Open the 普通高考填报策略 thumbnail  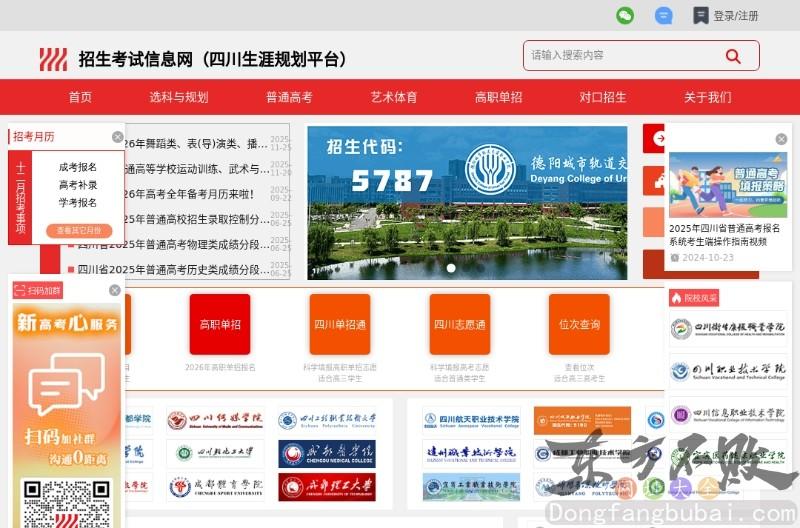click(728, 185)
